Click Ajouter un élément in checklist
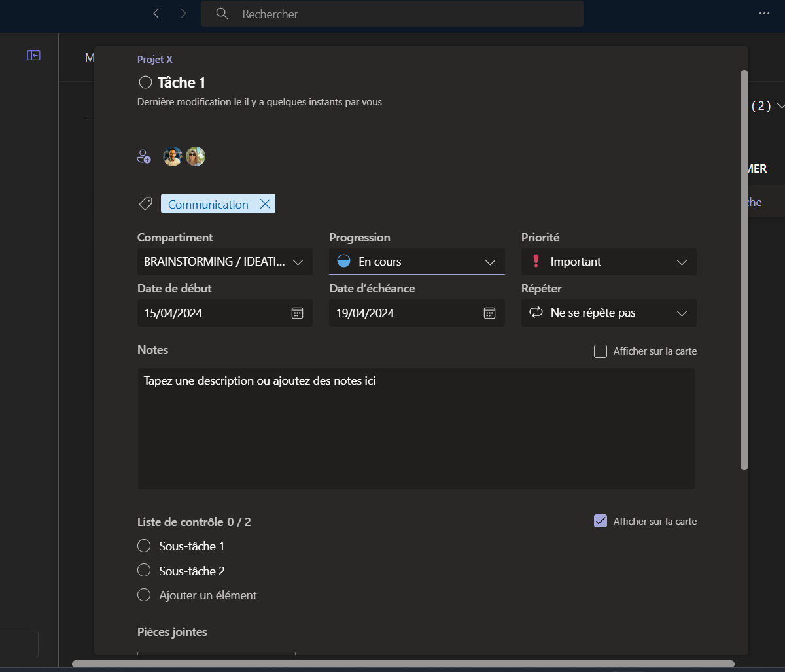The height and width of the screenshot is (672, 785). (x=207, y=595)
